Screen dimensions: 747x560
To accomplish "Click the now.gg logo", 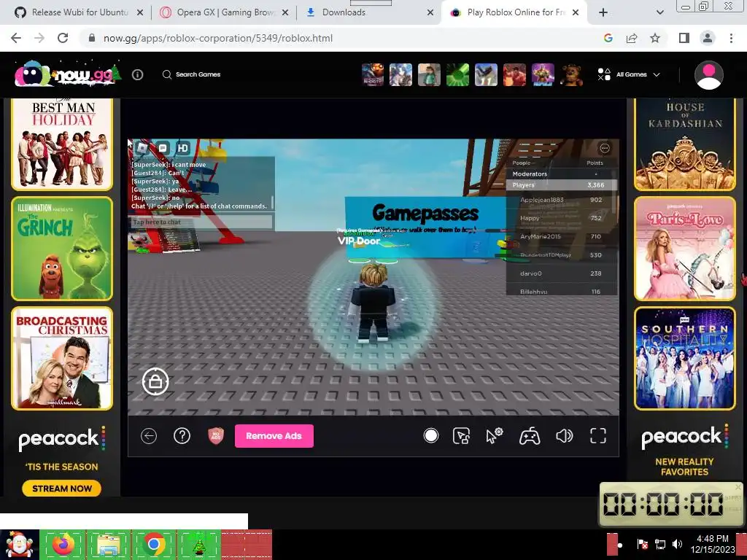I will point(67,74).
